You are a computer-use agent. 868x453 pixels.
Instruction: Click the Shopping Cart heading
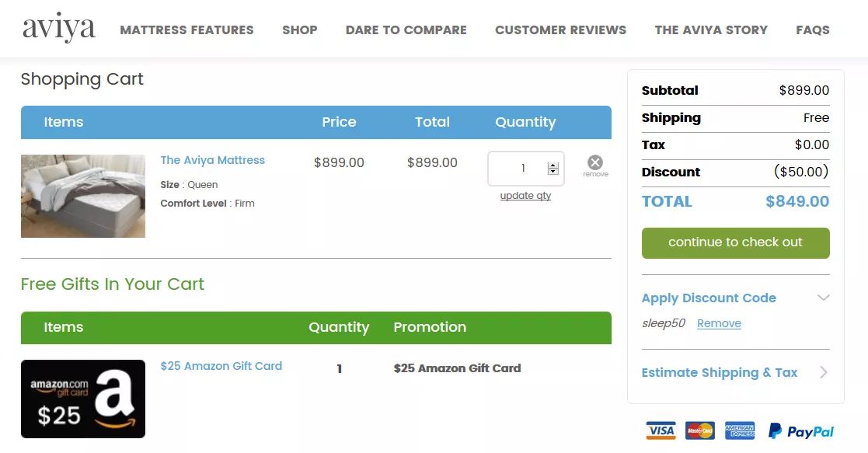click(82, 79)
